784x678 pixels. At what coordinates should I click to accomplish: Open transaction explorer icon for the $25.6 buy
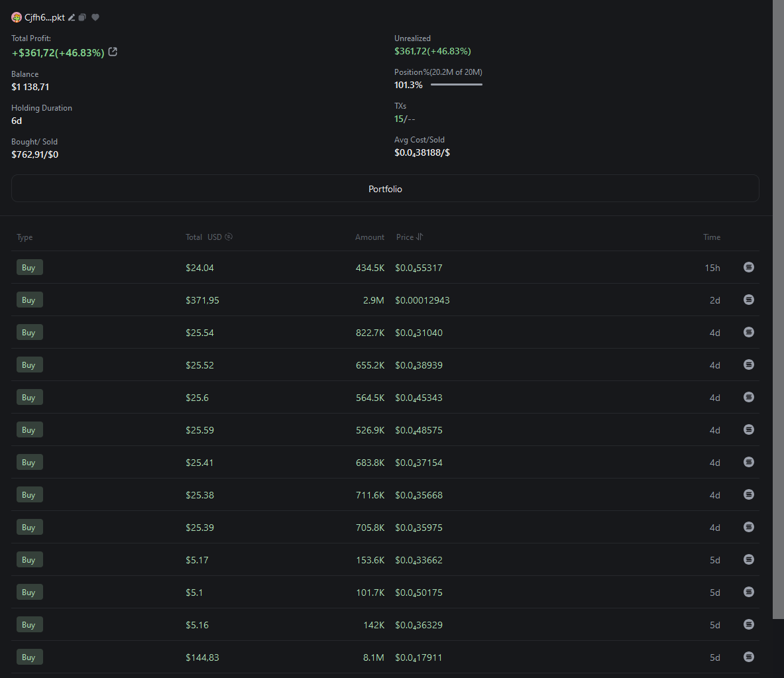pyautogui.click(x=748, y=397)
